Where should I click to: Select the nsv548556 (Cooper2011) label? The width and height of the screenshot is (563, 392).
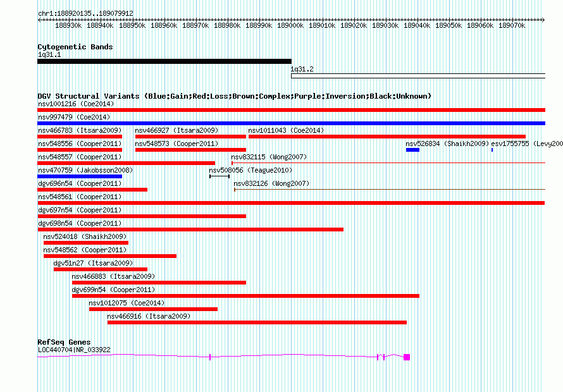[x=80, y=144]
